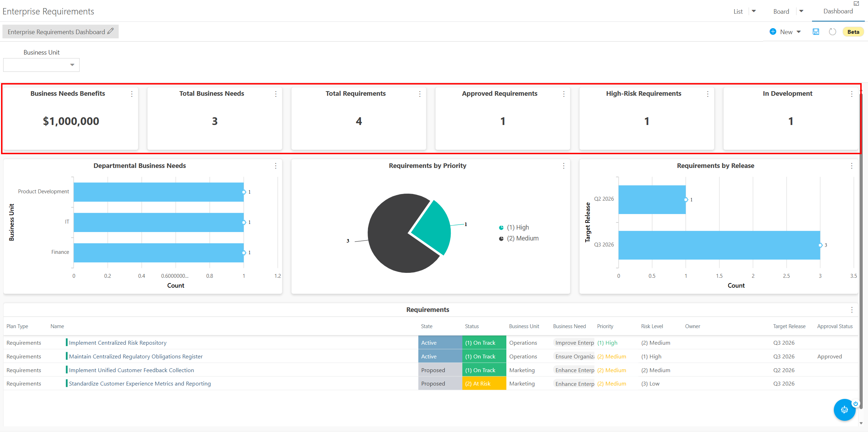Switch to the Dashboard tab
The width and height of the screenshot is (868, 432).
(838, 11)
